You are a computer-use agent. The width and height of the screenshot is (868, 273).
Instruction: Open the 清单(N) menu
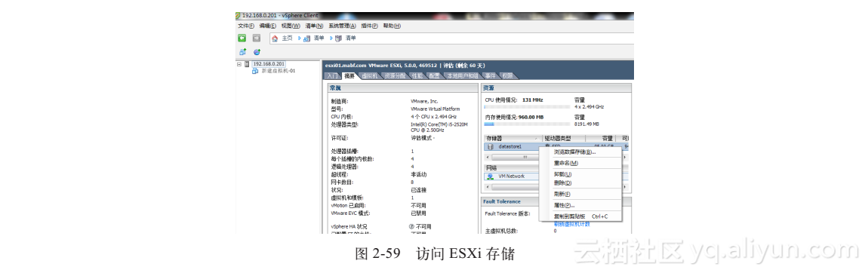click(x=315, y=26)
